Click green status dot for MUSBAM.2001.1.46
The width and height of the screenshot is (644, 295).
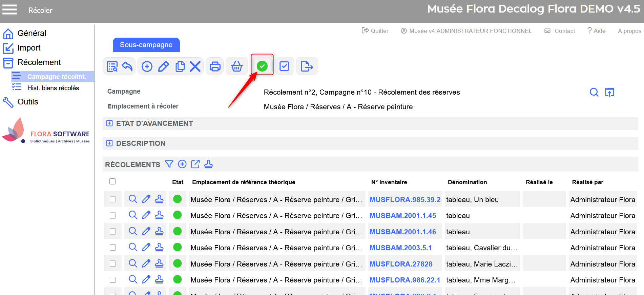[x=178, y=232]
